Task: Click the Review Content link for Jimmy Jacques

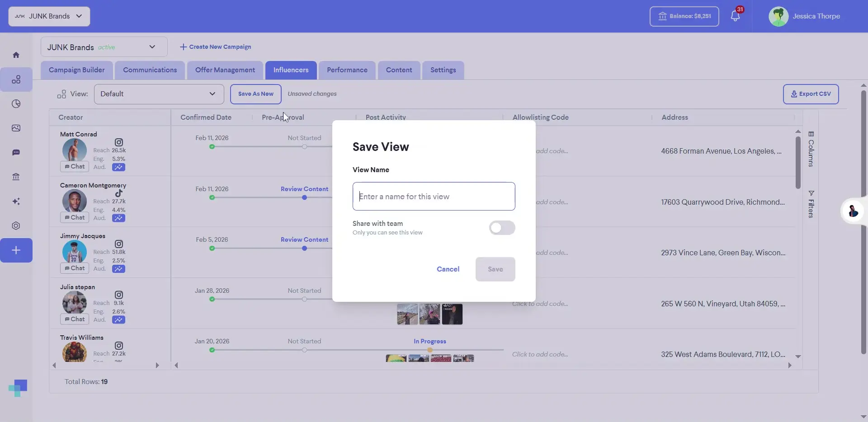Action: pyautogui.click(x=304, y=240)
